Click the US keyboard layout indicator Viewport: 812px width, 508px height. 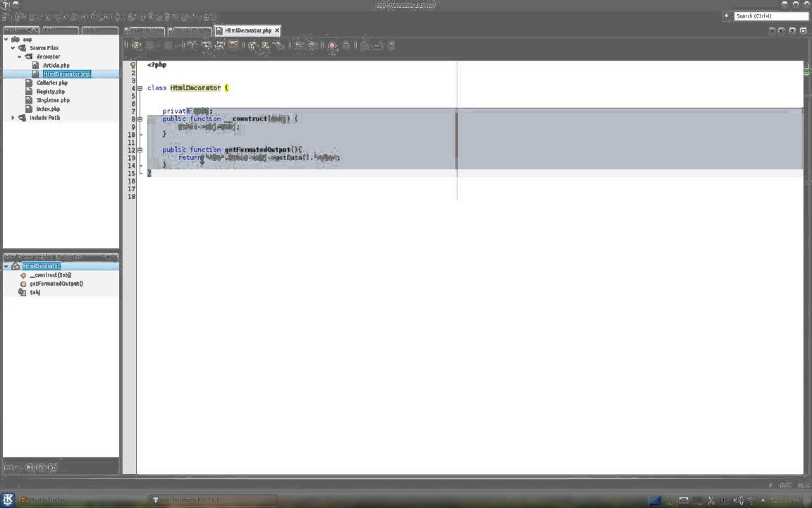point(725,501)
